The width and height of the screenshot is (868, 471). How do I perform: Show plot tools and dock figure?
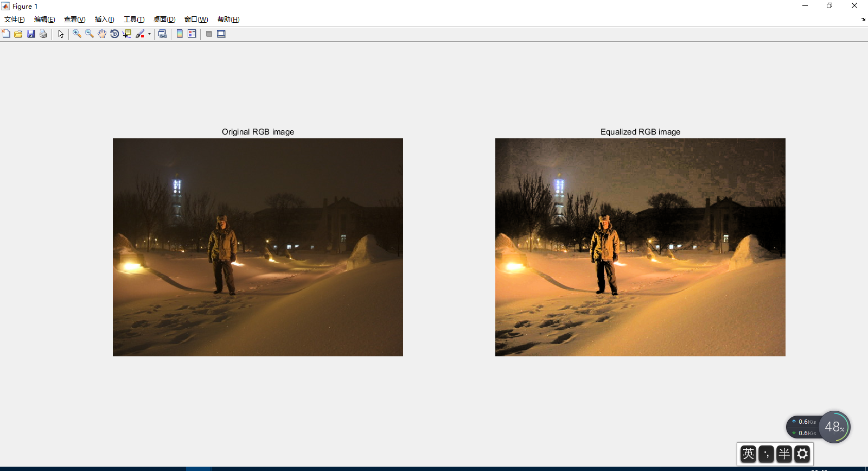coord(221,34)
